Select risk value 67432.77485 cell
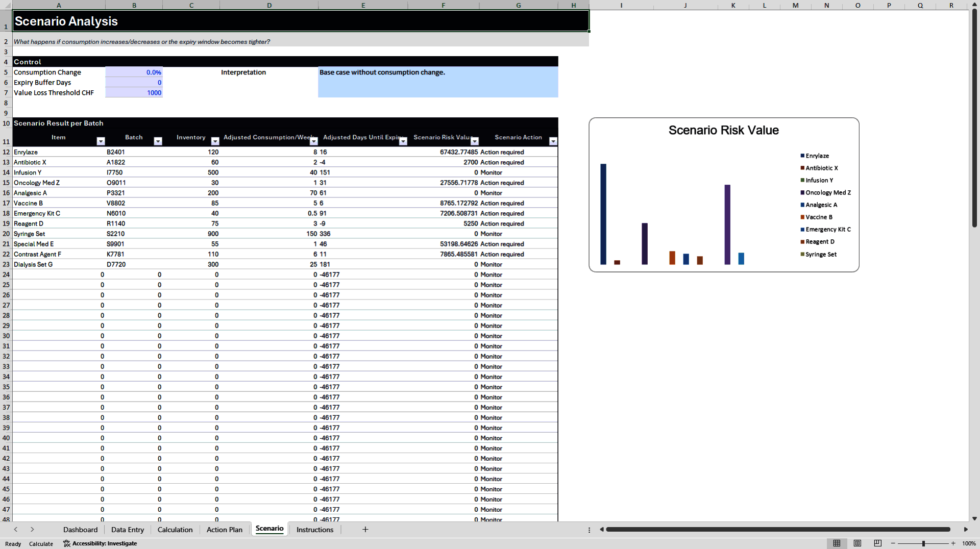 444,152
